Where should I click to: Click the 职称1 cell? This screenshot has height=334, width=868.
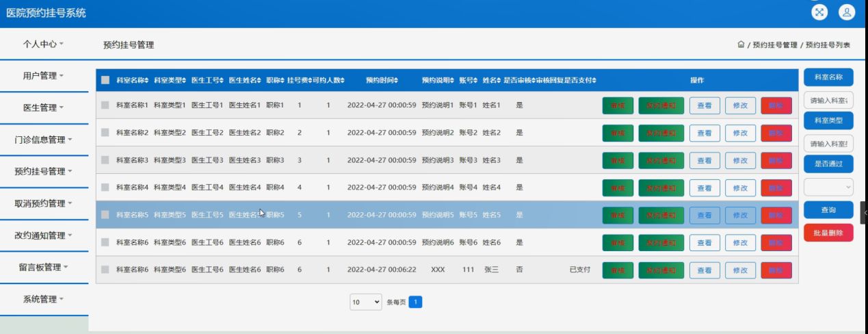pos(275,105)
